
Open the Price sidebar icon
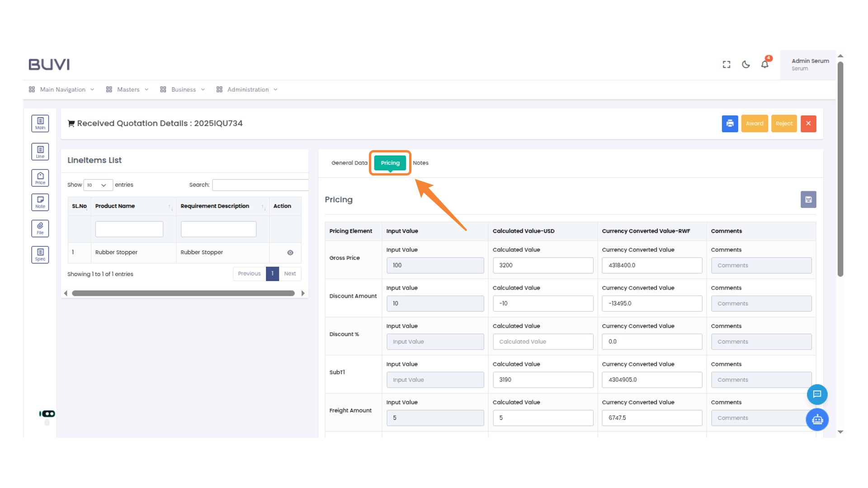click(x=40, y=178)
